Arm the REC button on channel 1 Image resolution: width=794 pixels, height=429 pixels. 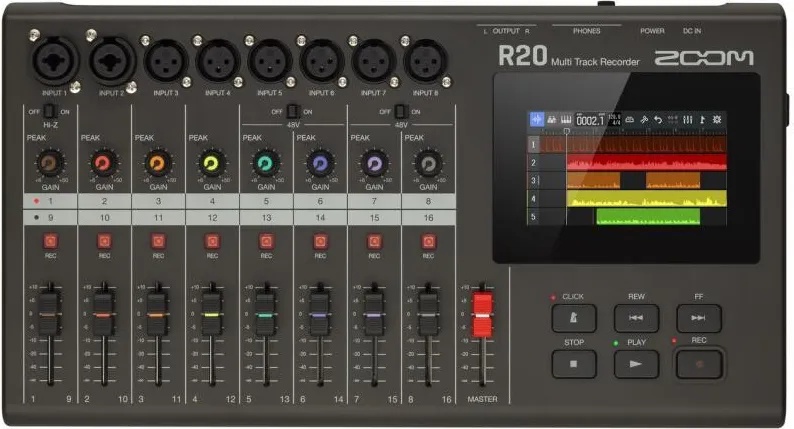click(51, 241)
